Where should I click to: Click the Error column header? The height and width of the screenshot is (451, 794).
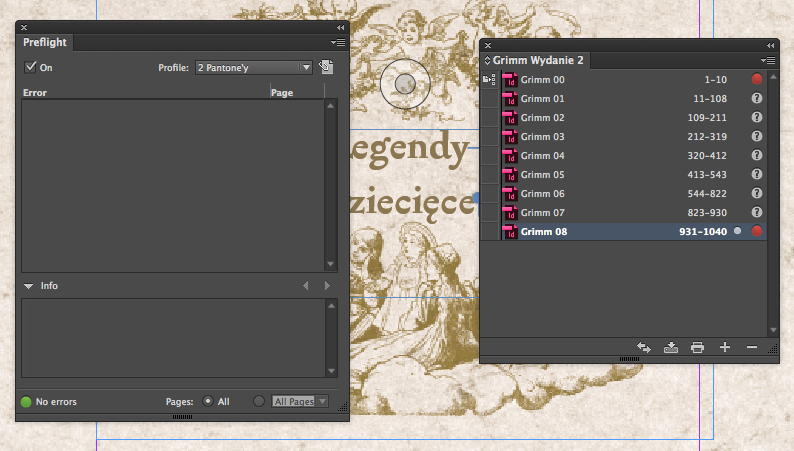(x=35, y=93)
